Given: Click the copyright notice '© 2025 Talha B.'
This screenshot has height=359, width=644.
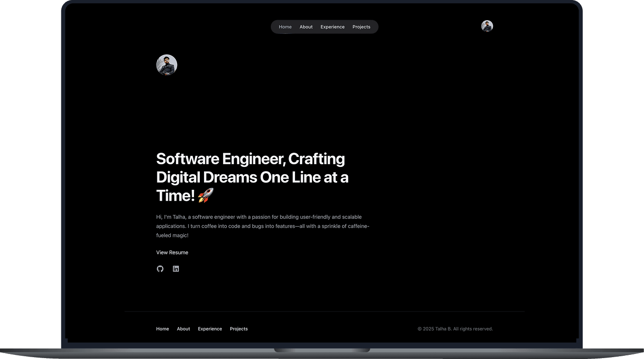Looking at the screenshot, I should tap(455, 329).
